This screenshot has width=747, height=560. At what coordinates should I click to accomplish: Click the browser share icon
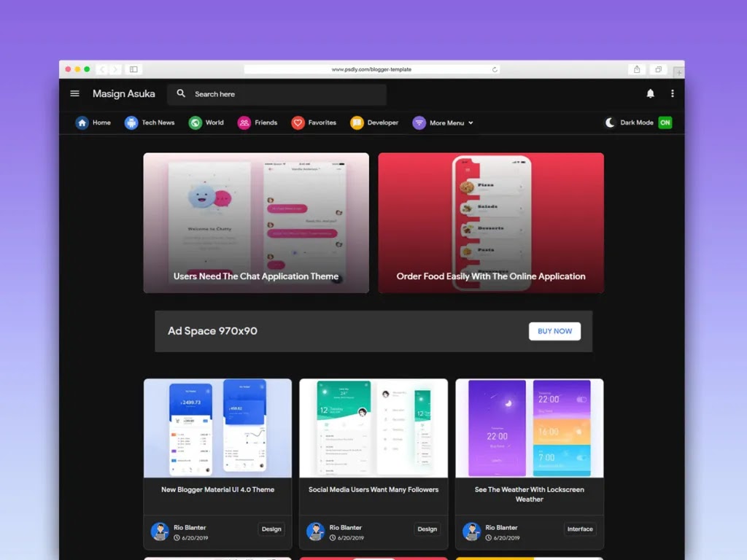point(637,69)
